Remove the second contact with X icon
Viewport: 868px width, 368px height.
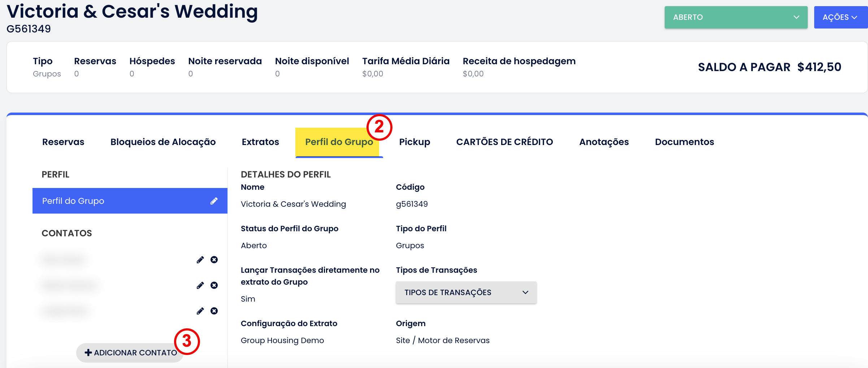point(214,285)
